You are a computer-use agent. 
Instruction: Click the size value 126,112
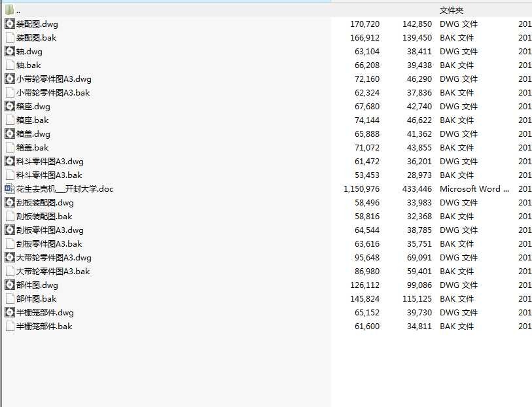coord(364,285)
